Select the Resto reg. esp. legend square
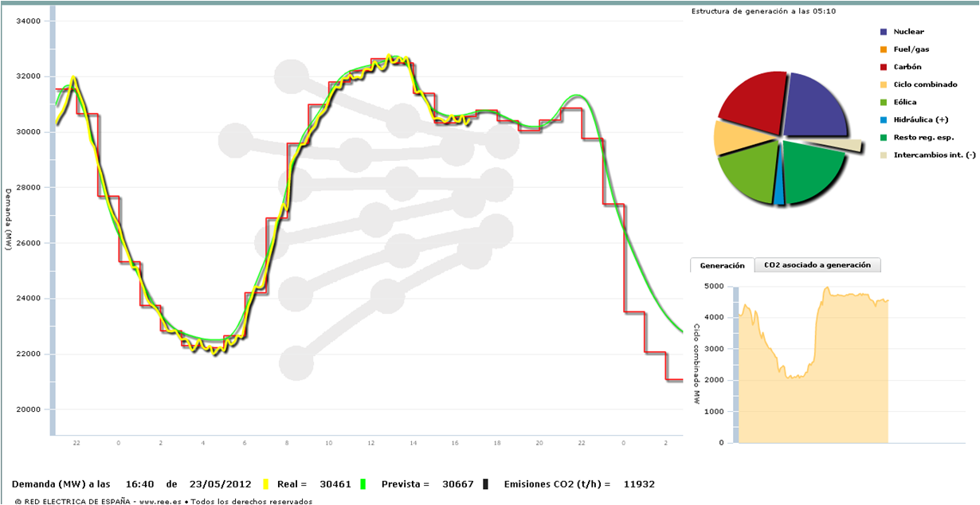The height and width of the screenshot is (505, 980). tap(884, 137)
